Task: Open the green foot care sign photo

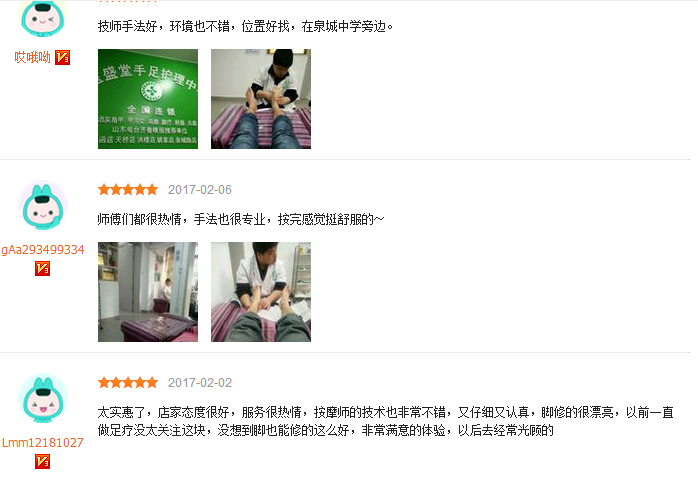Action: click(x=148, y=99)
